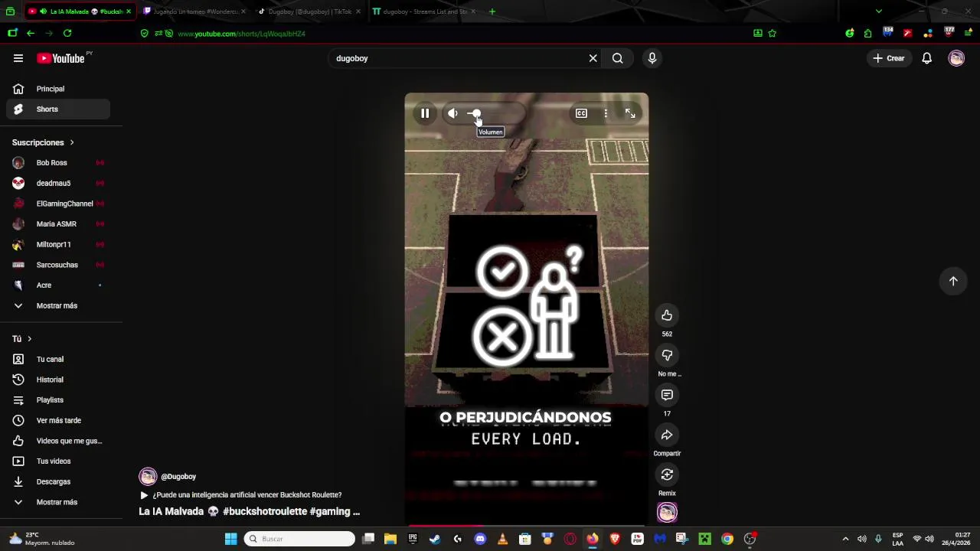980x551 pixels.
Task: Expand the Suscripciones section
Action: coord(44,142)
